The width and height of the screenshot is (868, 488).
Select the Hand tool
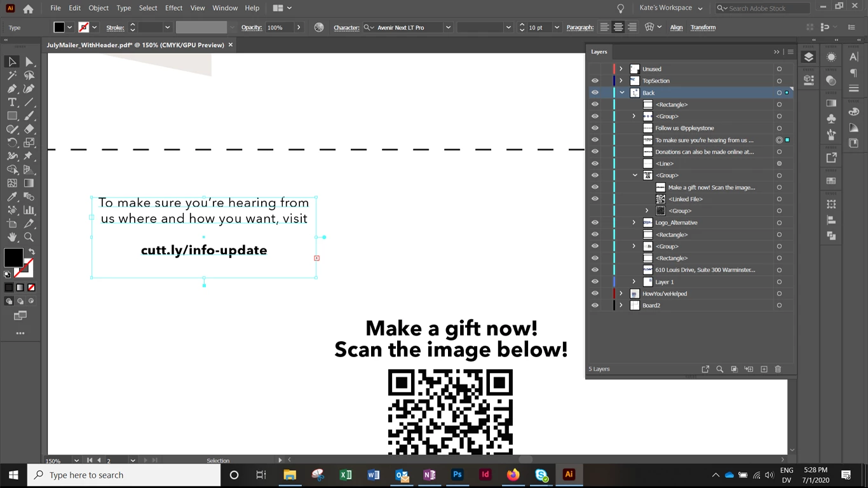coord(12,237)
